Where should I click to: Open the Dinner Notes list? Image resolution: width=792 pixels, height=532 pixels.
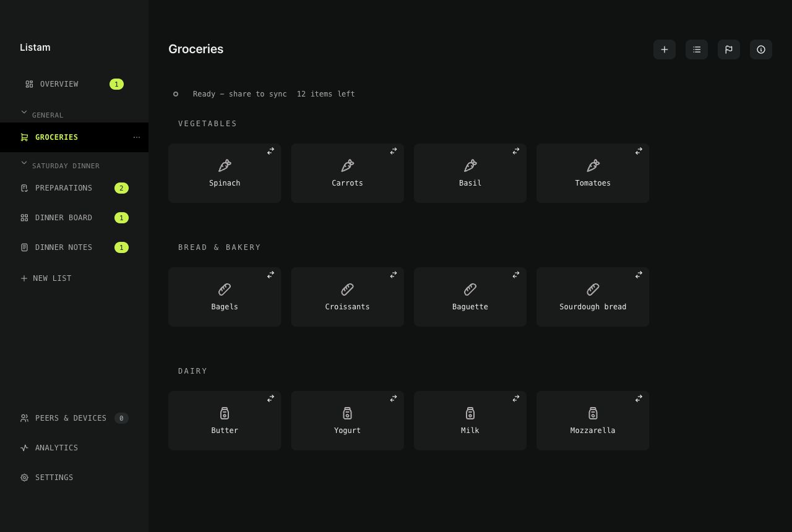(x=74, y=247)
